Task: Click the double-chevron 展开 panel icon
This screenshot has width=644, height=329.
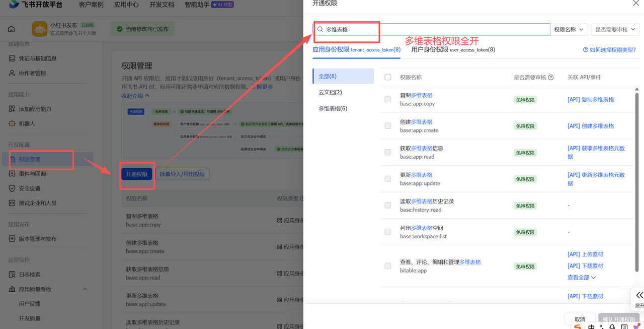Action: coord(639,295)
